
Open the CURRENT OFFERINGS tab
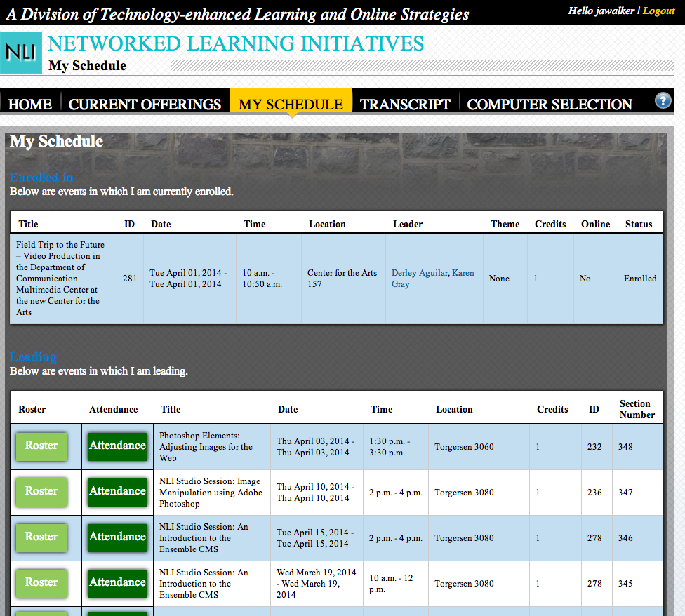(x=145, y=105)
